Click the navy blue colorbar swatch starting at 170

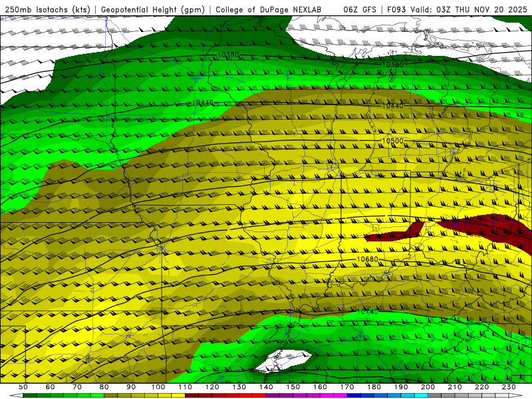pos(354,396)
